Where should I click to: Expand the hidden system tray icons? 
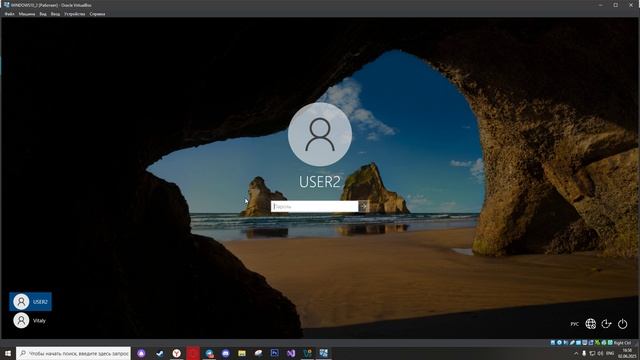[x=576, y=353]
